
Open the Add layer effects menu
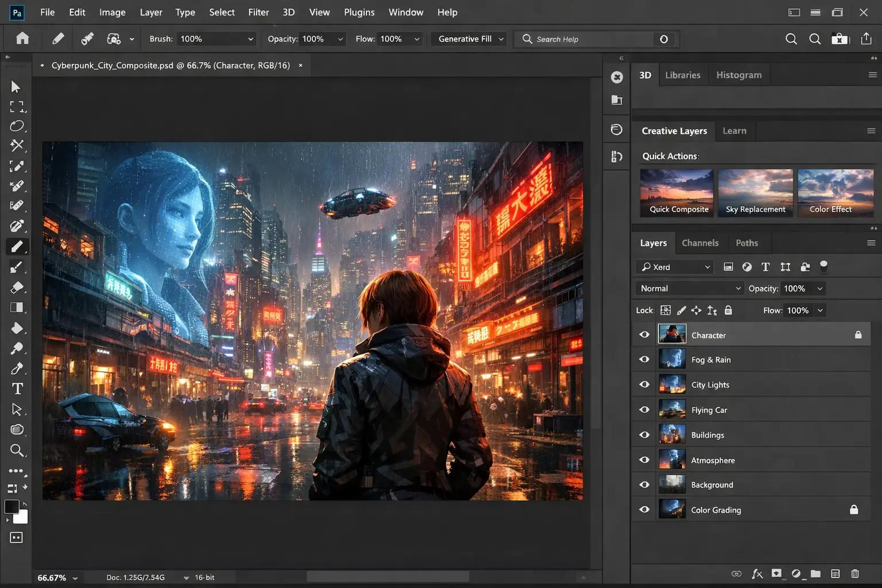point(757,573)
